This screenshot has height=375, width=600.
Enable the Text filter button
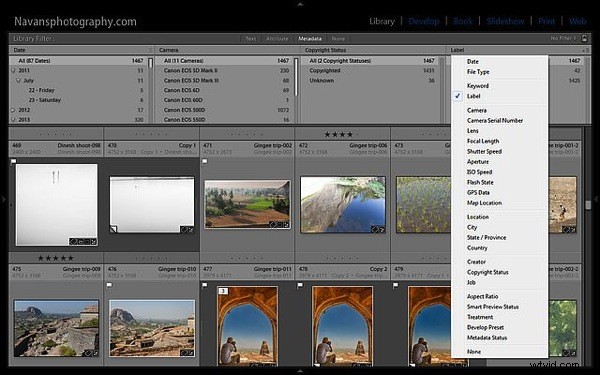click(251, 39)
